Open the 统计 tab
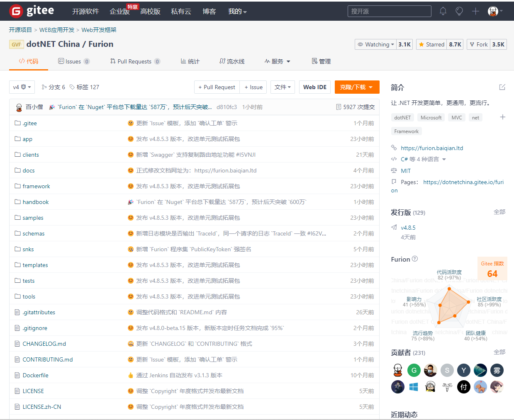The height and width of the screenshot is (420, 514). pyautogui.click(x=190, y=61)
